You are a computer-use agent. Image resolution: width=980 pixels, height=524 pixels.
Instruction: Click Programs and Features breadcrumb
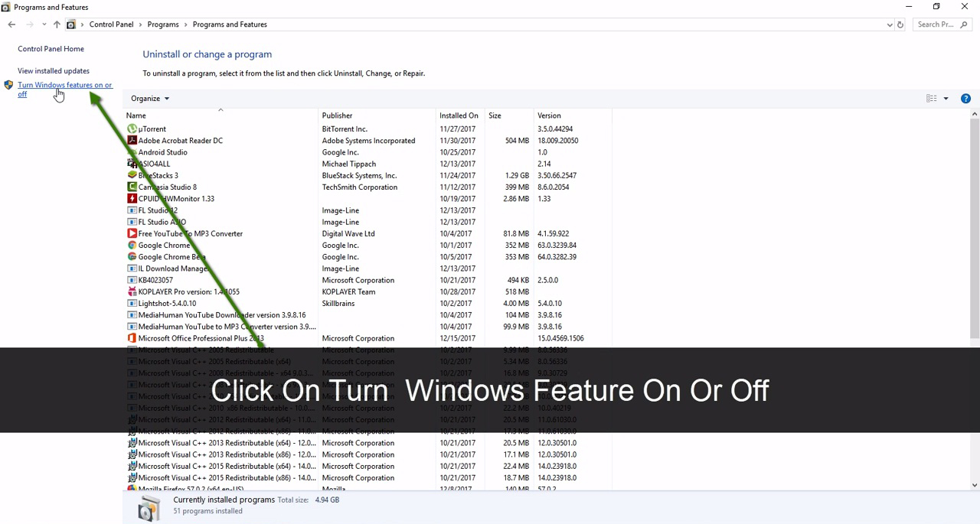(x=230, y=24)
